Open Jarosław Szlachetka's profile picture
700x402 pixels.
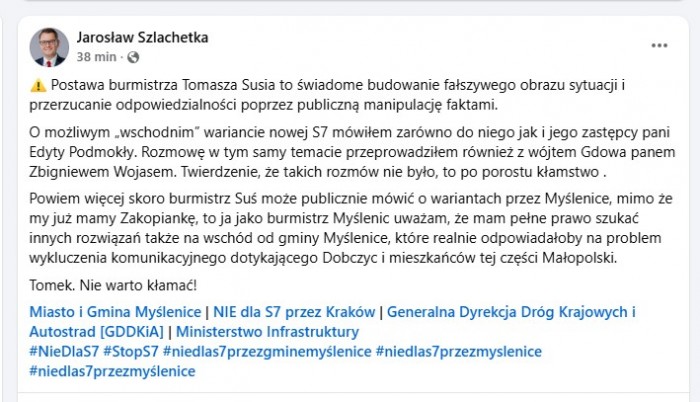[49, 47]
